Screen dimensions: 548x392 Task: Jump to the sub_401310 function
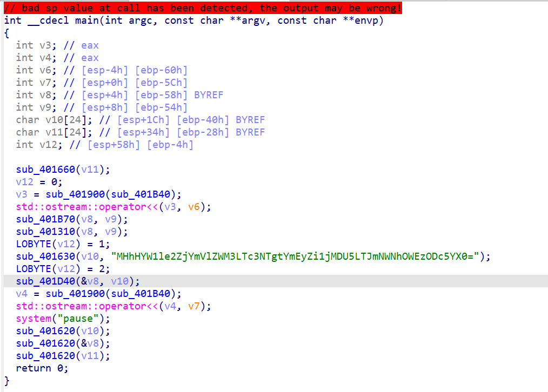coord(45,232)
